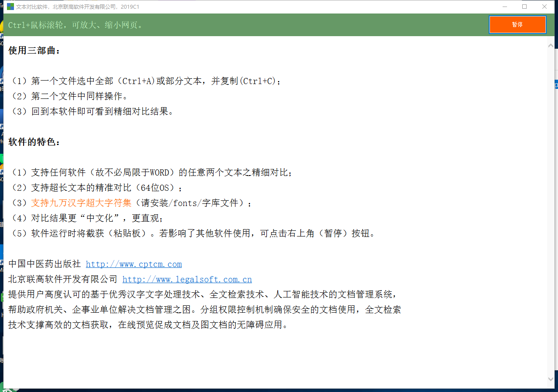
Task: Open the www.cptcm.com link
Action: click(133, 264)
